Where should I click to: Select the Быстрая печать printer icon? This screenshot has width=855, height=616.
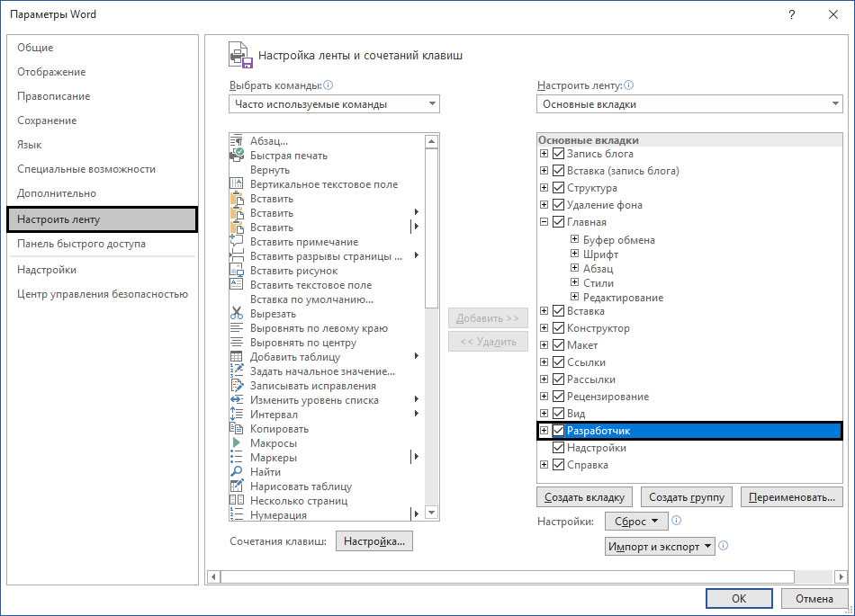[237, 156]
